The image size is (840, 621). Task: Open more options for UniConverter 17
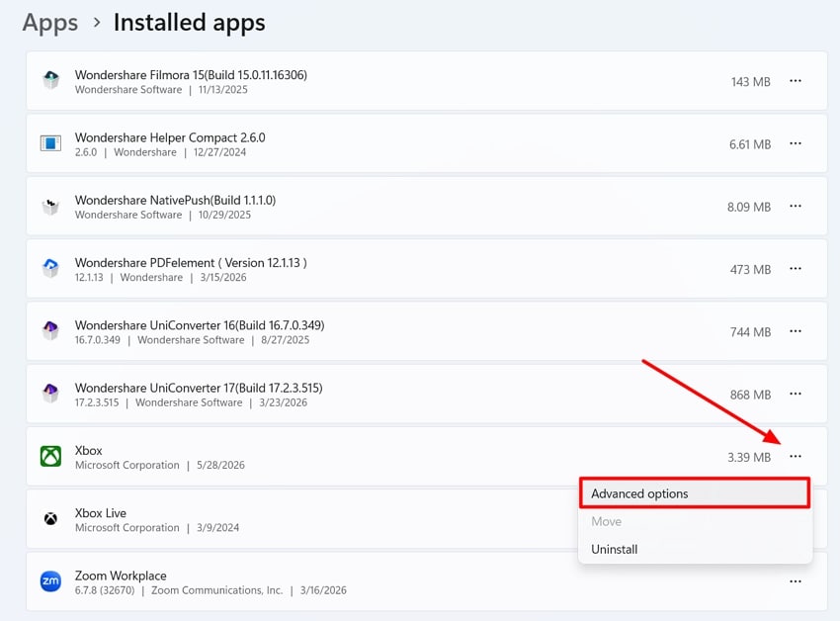pos(796,394)
